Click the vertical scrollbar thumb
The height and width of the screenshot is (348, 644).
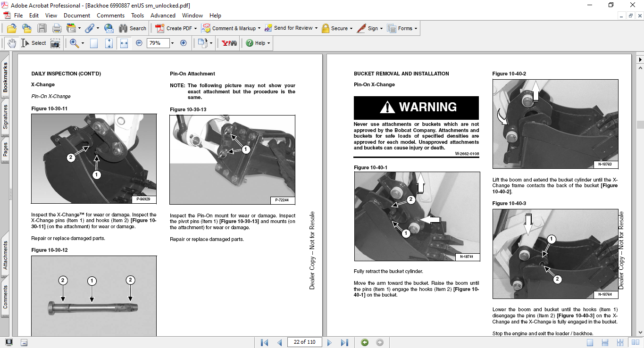click(x=640, y=124)
